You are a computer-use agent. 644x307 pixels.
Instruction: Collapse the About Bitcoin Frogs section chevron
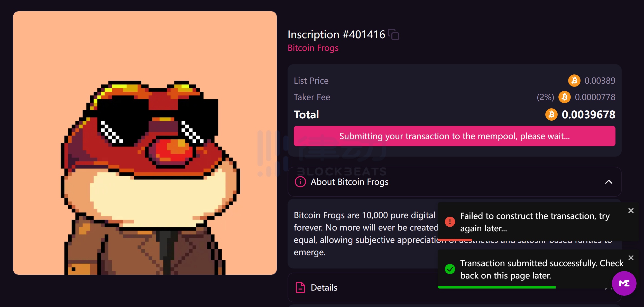pyautogui.click(x=609, y=182)
